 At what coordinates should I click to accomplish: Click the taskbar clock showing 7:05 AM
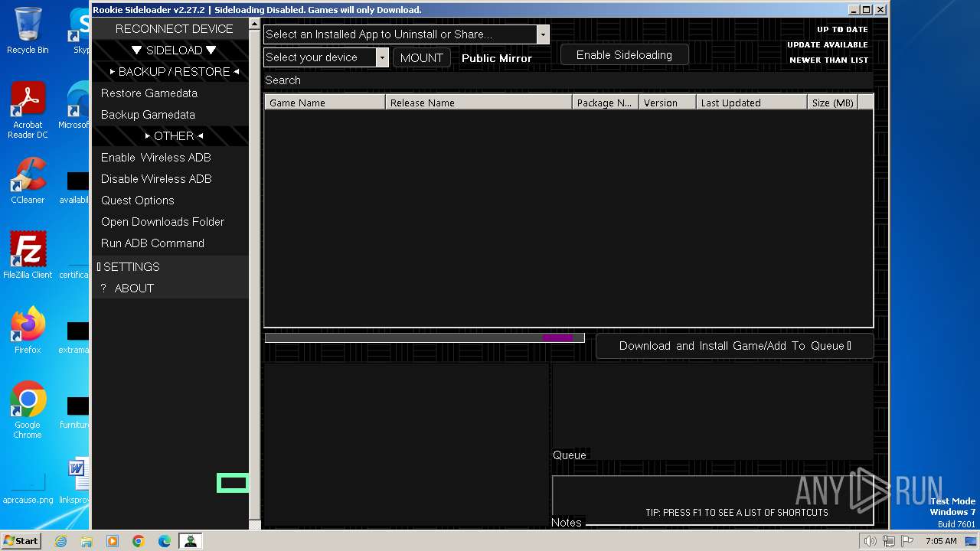pyautogui.click(x=941, y=541)
